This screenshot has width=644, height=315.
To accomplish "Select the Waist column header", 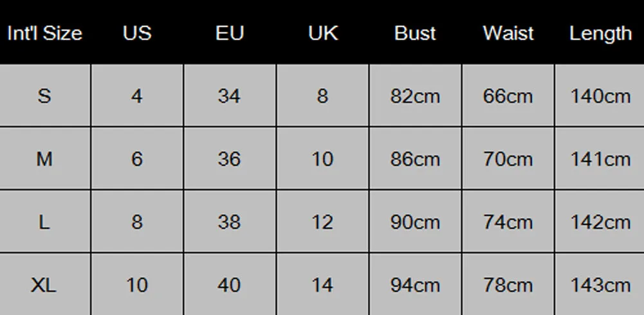I will pos(508,33).
